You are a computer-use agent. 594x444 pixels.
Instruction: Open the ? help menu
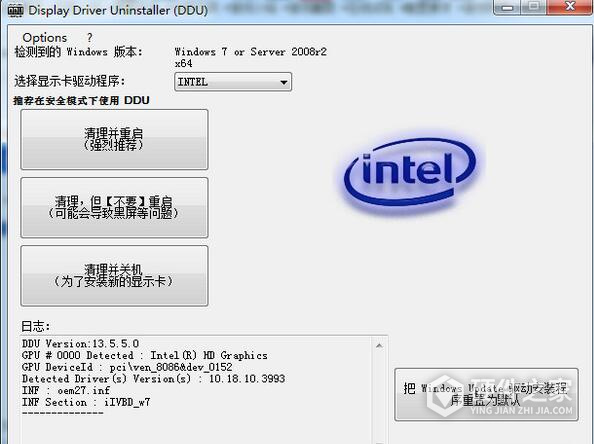click(x=89, y=38)
